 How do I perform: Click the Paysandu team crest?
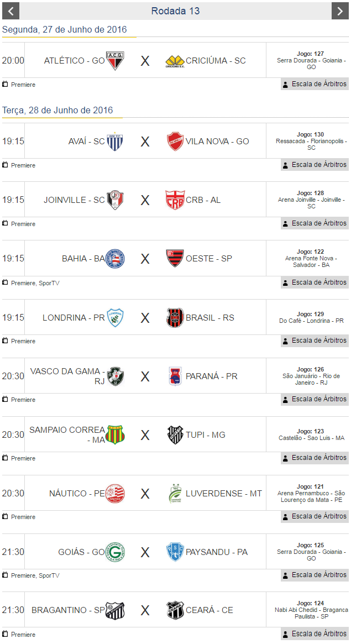(x=175, y=552)
